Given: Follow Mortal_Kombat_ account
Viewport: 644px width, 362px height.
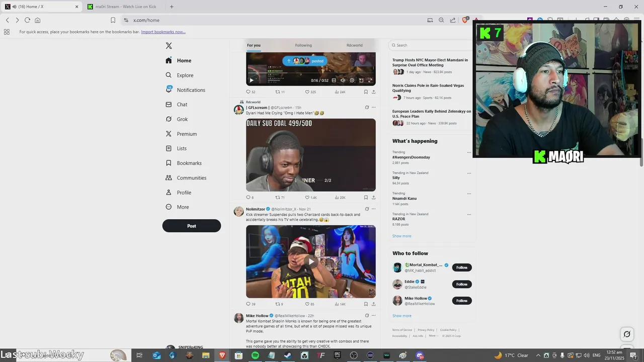Looking at the screenshot, I should 462,267.
